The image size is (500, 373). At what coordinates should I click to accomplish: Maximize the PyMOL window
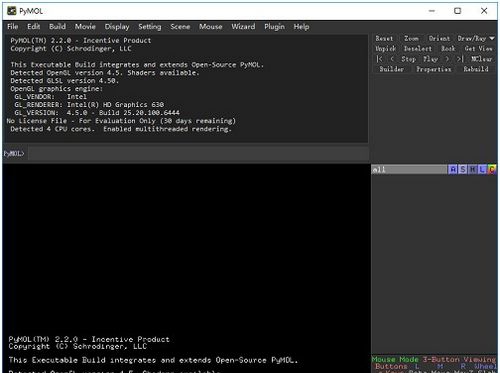[x=458, y=11]
